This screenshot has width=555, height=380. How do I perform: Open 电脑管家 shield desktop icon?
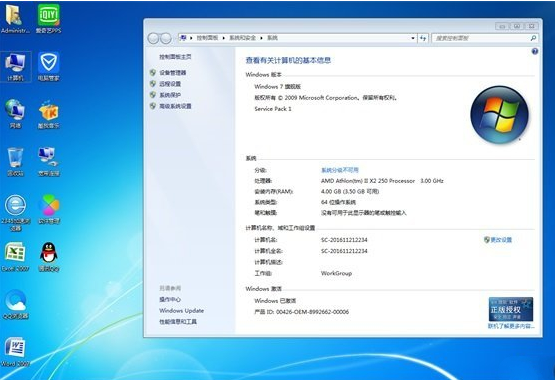[x=48, y=67]
